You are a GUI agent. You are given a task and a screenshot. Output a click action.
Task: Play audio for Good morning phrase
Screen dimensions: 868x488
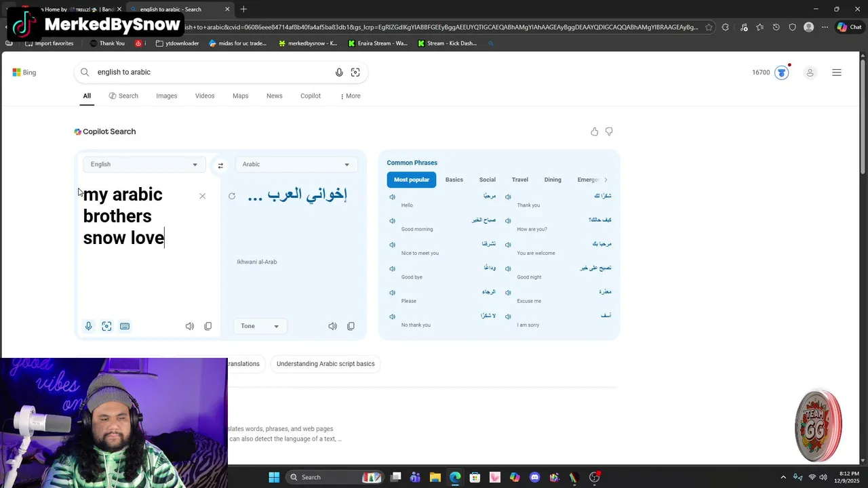[392, 221]
